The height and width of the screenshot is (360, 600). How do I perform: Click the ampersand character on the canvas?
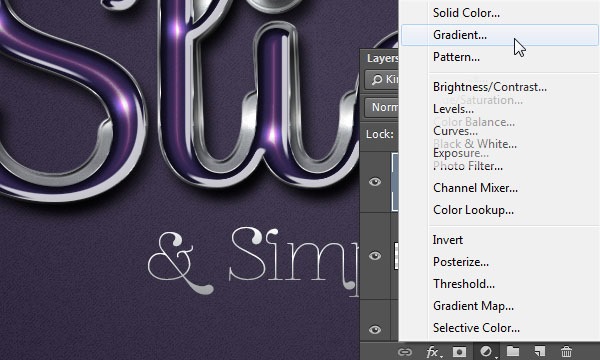click(180, 264)
